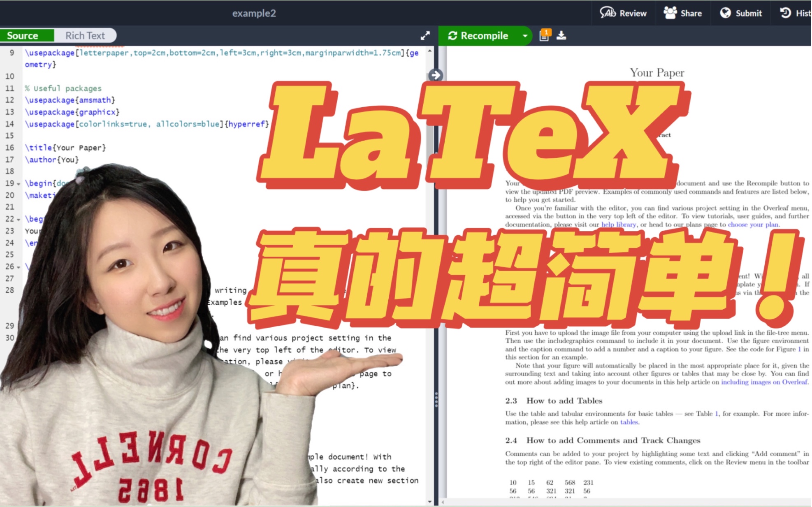Screen dimensions: 812x507
Task: Download the PDF
Action: (x=561, y=36)
